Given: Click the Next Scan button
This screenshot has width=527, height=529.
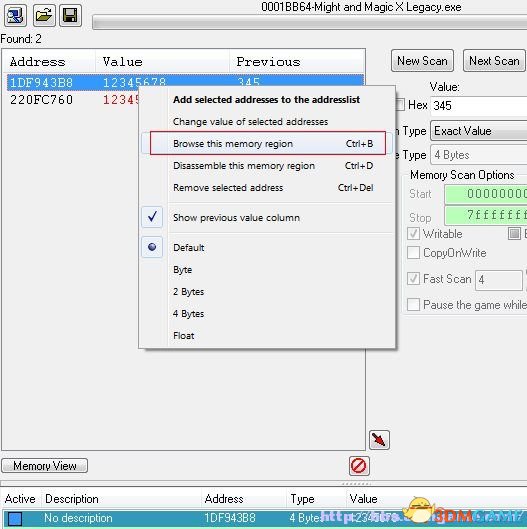Looking at the screenshot, I should point(494,61).
